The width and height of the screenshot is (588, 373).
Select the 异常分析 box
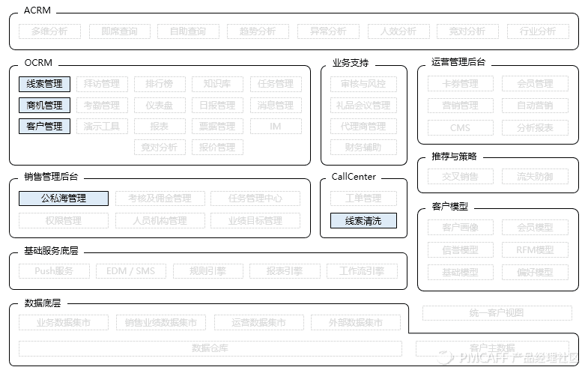coord(328,31)
